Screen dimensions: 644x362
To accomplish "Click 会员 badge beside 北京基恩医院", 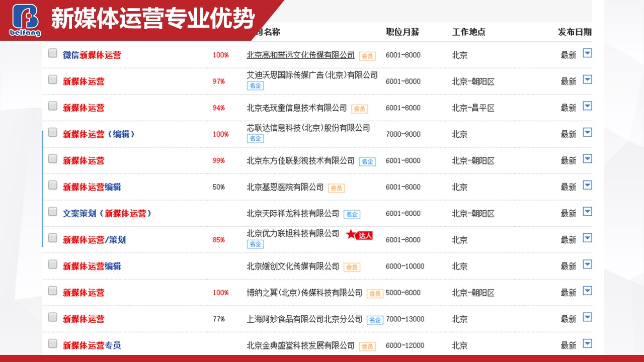I will (336, 188).
